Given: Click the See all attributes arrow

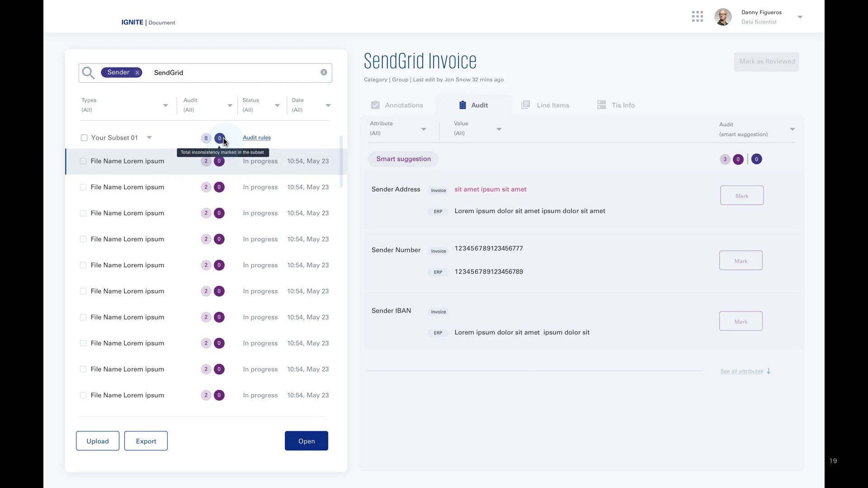Looking at the screenshot, I should point(769,371).
